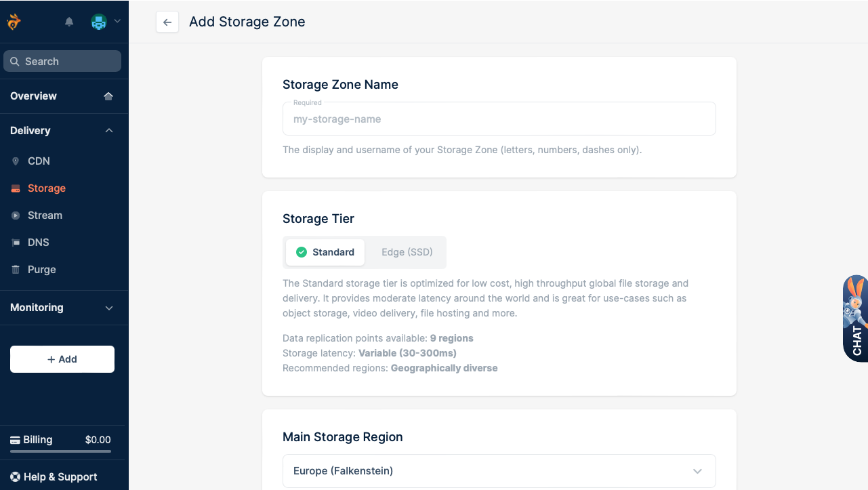868x490 pixels.
Task: Click the Overview home icon
Action: click(x=108, y=96)
